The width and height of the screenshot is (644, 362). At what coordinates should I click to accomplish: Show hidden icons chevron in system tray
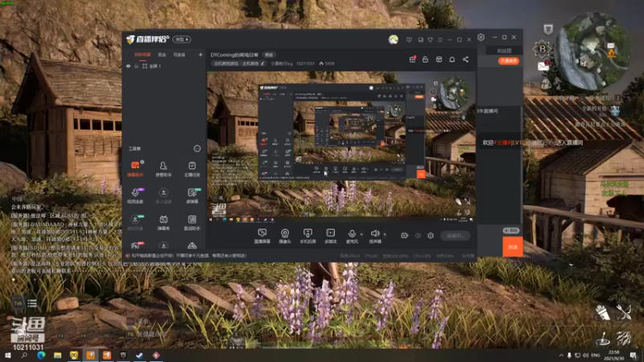click(x=561, y=355)
